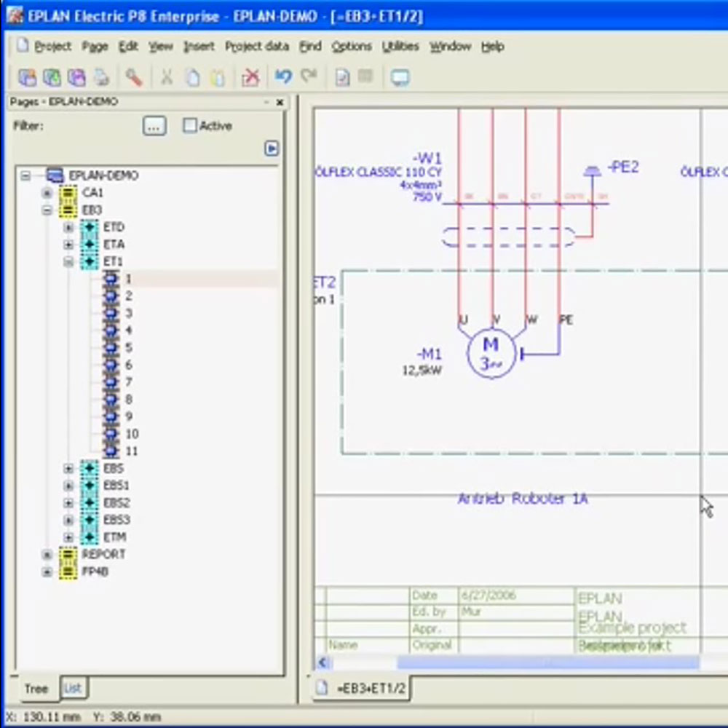
Task: Open the Utilities menu
Action: (400, 47)
